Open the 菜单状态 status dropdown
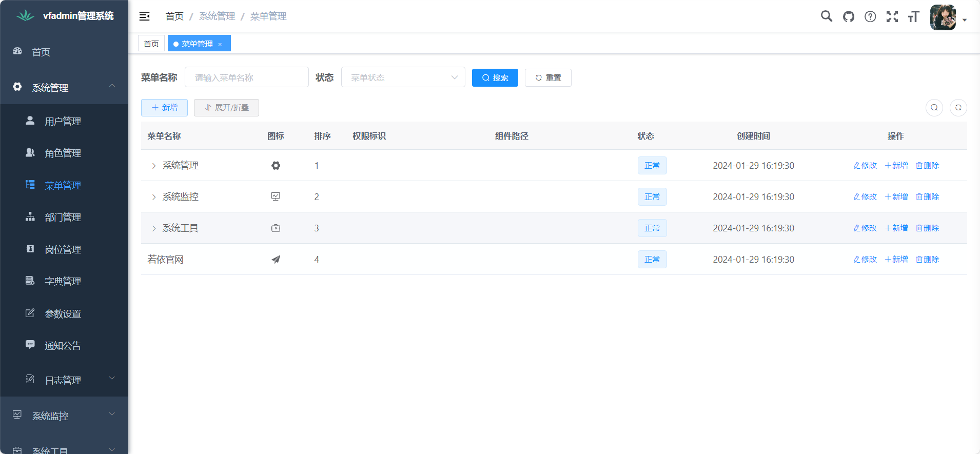The height and width of the screenshot is (454, 980). 403,77
